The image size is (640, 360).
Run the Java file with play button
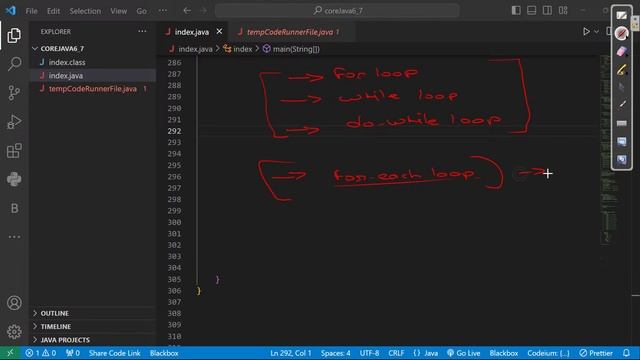click(586, 31)
